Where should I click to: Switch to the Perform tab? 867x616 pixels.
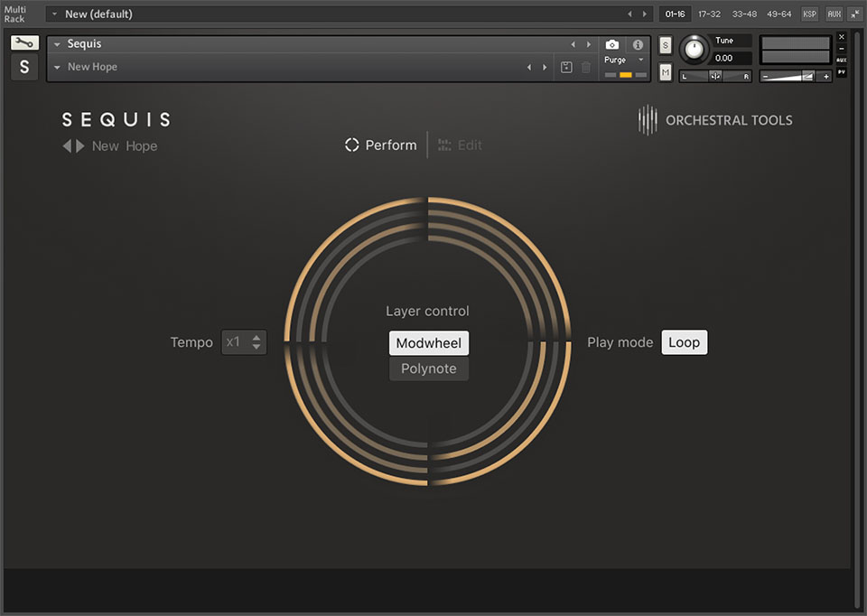pos(381,145)
